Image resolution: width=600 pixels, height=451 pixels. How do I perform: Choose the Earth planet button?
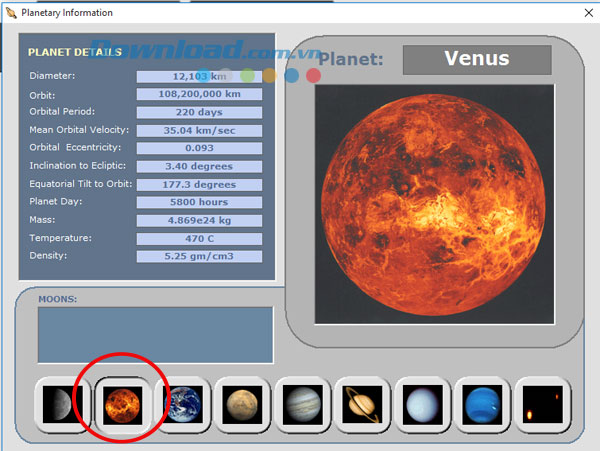(x=182, y=405)
